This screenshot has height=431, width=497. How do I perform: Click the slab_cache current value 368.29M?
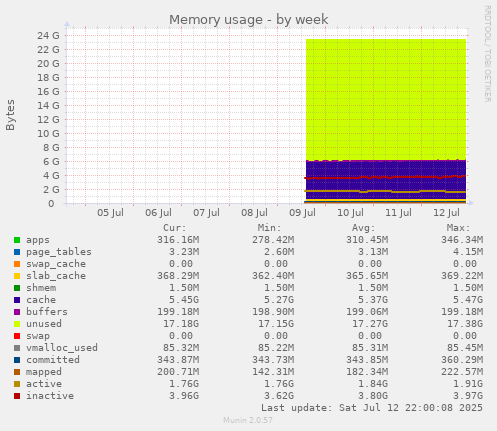[178, 276]
